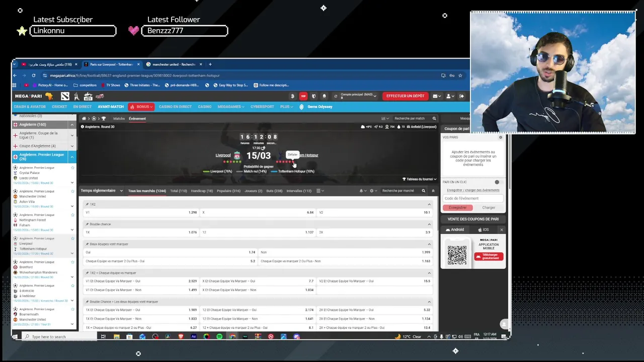Viewport: 644px width, 362px height.
Task: Collapse the Angleterre (160) section
Action: (x=72, y=125)
